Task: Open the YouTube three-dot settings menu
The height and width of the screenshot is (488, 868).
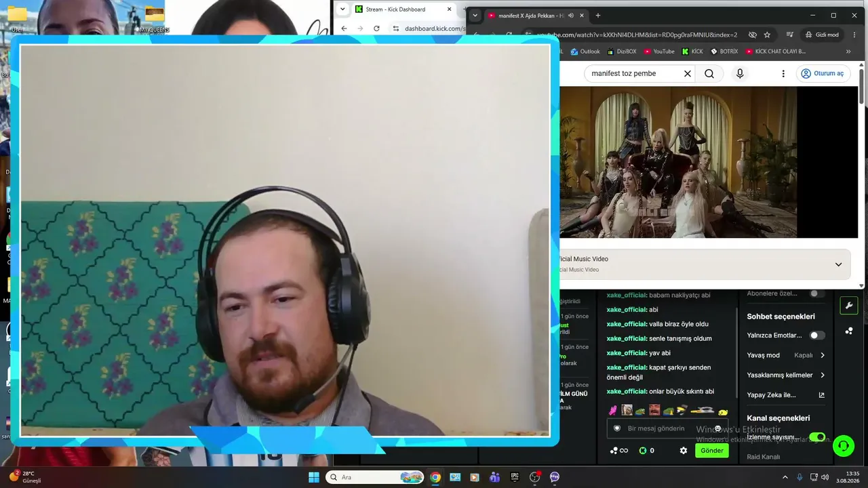Action: click(x=783, y=73)
